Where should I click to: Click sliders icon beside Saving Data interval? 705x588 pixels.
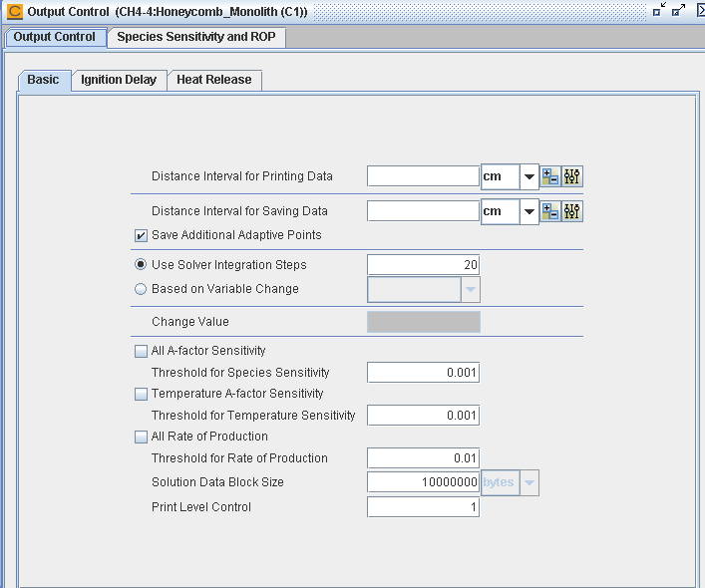[571, 211]
